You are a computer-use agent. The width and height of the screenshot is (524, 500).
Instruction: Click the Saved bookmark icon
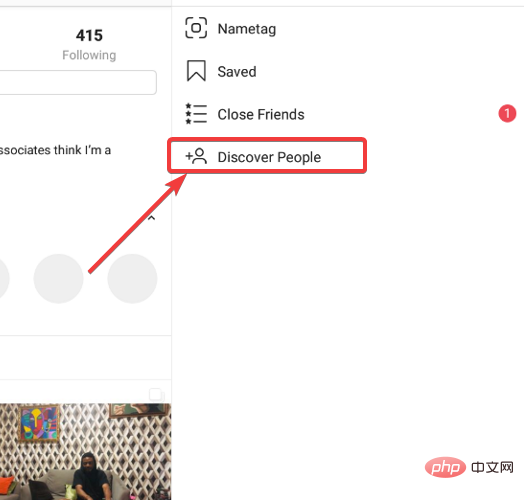[x=196, y=71]
